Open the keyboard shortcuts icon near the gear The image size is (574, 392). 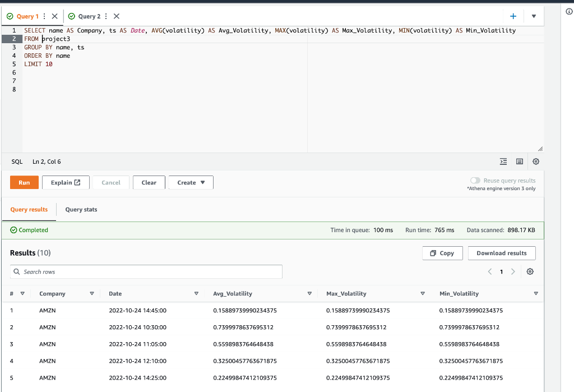tap(520, 162)
